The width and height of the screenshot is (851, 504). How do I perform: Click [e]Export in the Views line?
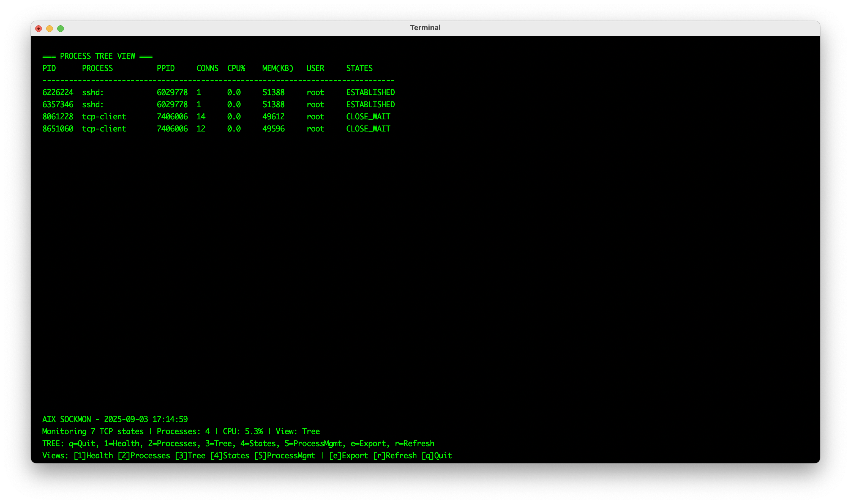click(348, 456)
